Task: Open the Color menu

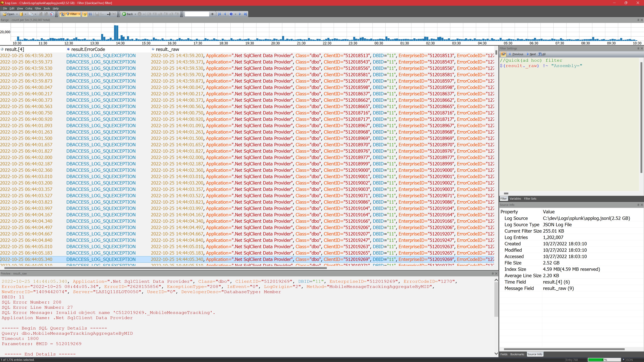Action: coord(29,8)
